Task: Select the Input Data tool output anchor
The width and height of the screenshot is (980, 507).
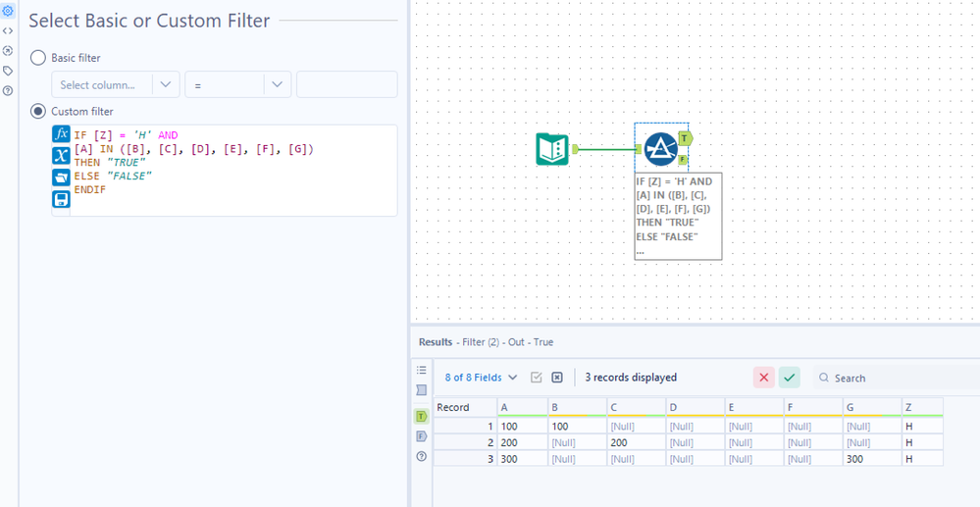Action: click(576, 149)
